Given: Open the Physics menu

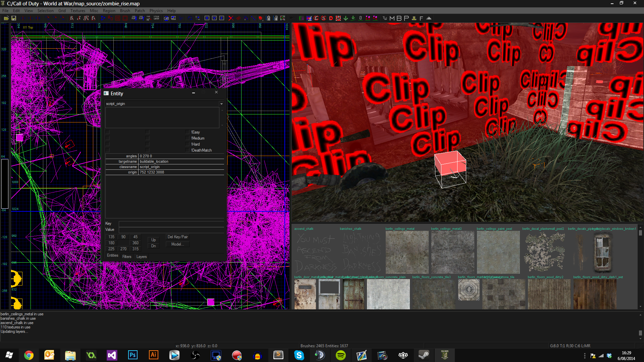Looking at the screenshot, I should 156,11.
